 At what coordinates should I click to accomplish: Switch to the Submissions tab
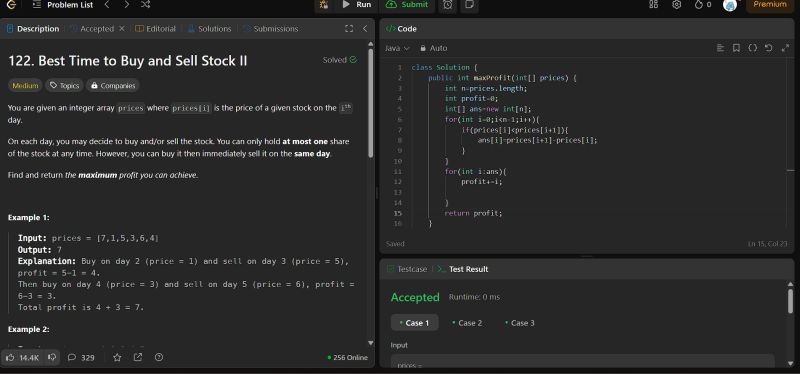point(271,29)
